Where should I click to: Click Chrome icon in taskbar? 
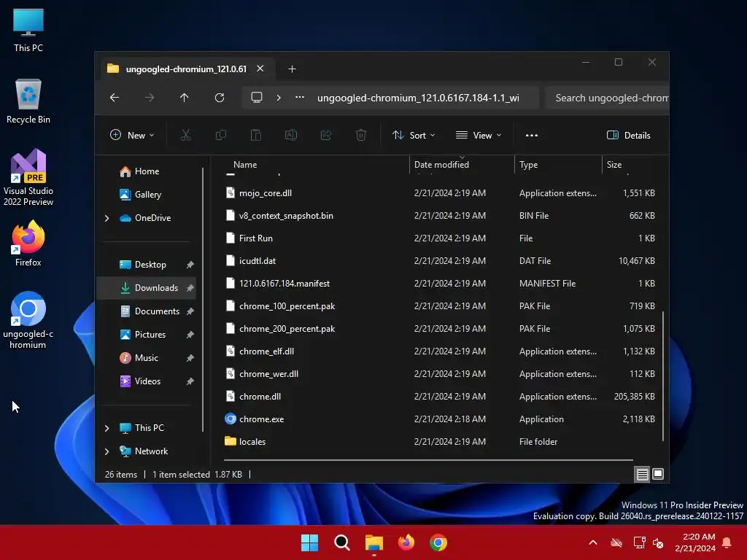tap(438, 542)
